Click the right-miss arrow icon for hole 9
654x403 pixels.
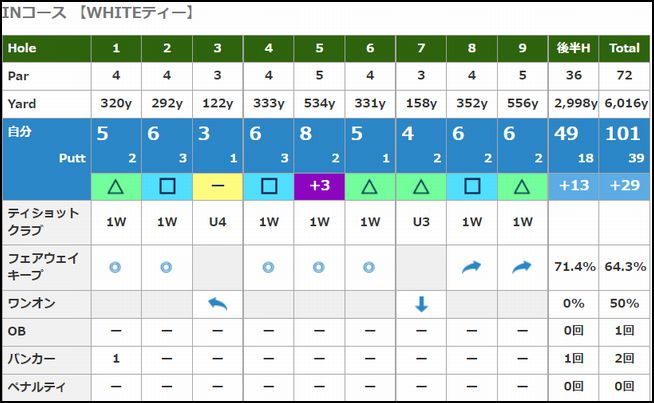pos(523,267)
